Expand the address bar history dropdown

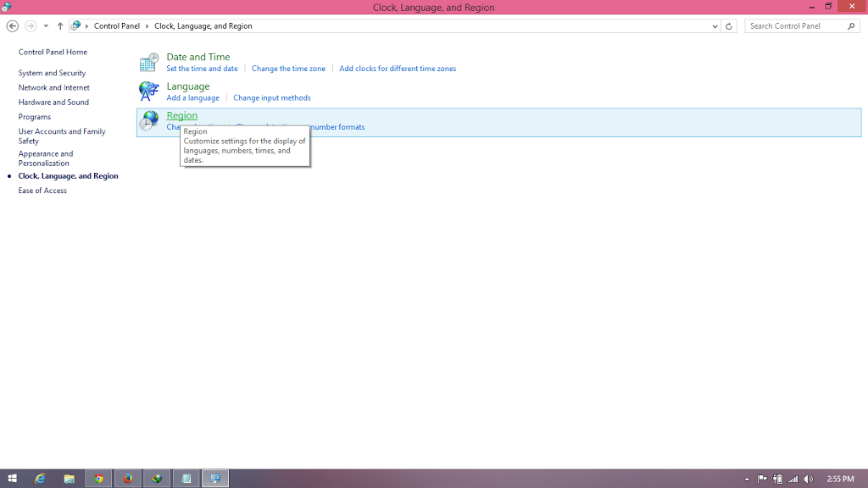715,26
